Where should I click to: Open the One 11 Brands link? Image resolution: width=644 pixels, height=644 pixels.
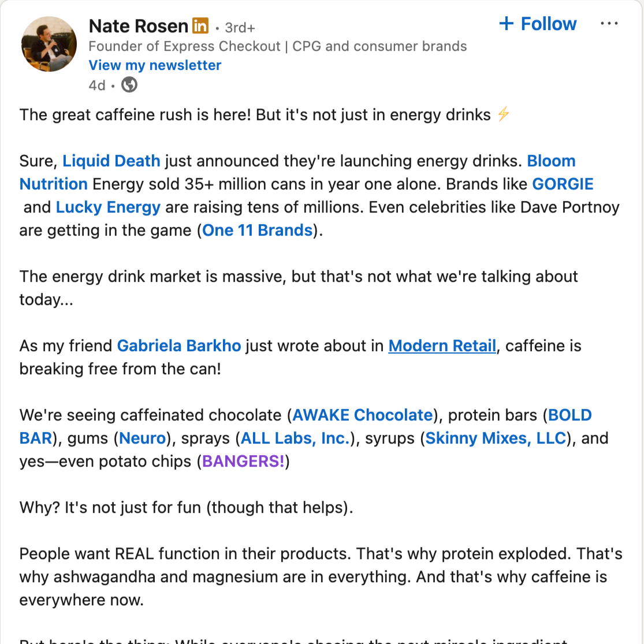coord(258,230)
